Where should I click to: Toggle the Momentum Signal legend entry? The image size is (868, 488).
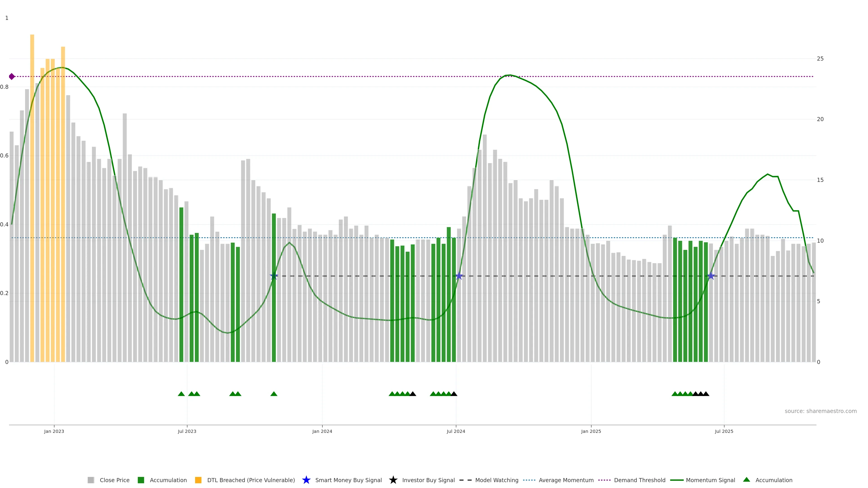[710, 480]
